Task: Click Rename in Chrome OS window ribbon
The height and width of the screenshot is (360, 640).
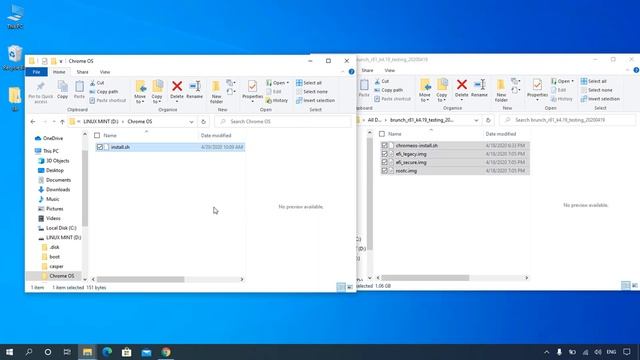Action: click(x=194, y=90)
